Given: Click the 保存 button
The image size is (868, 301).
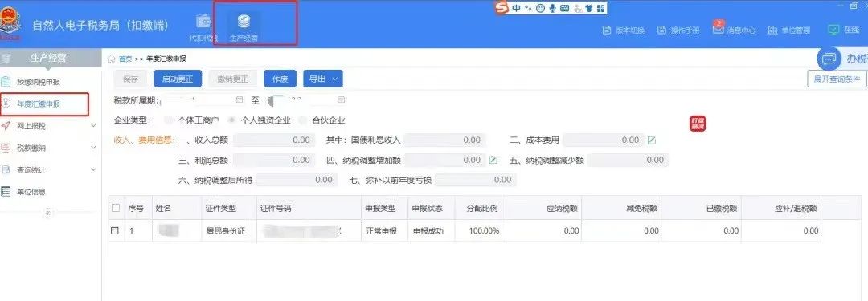Looking at the screenshot, I should (x=131, y=79).
